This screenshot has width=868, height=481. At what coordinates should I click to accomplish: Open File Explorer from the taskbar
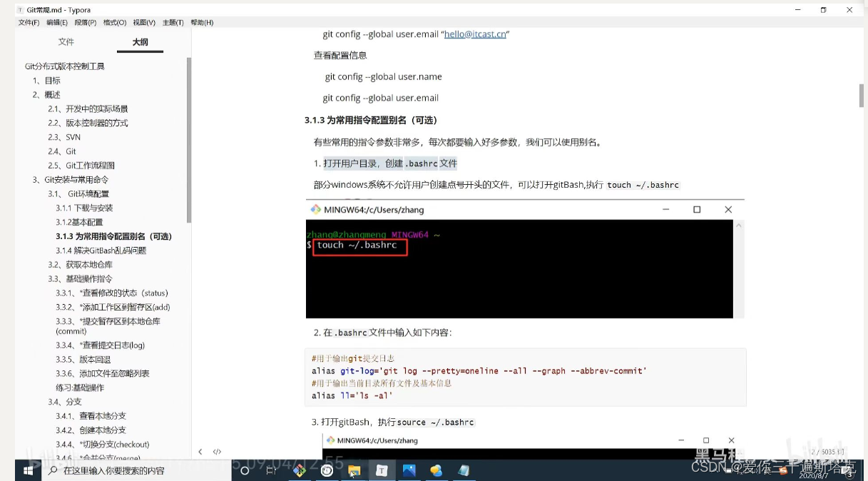point(354,470)
